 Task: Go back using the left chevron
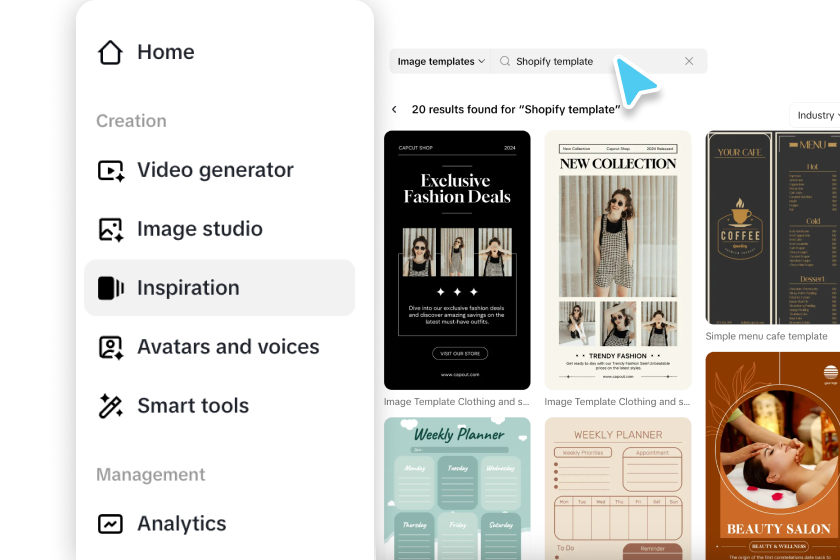point(394,109)
